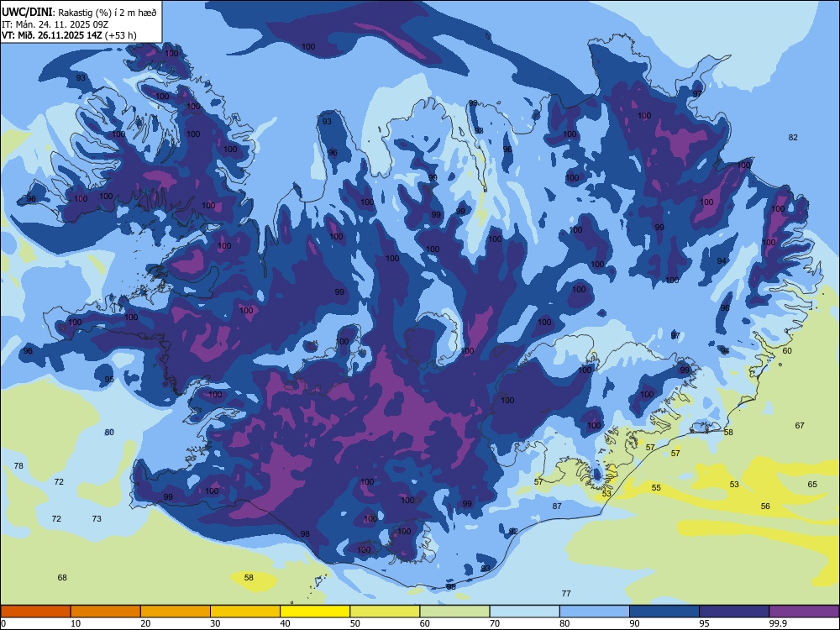Click the map value "73" in the western sea
840x630 pixels.
click(x=97, y=518)
